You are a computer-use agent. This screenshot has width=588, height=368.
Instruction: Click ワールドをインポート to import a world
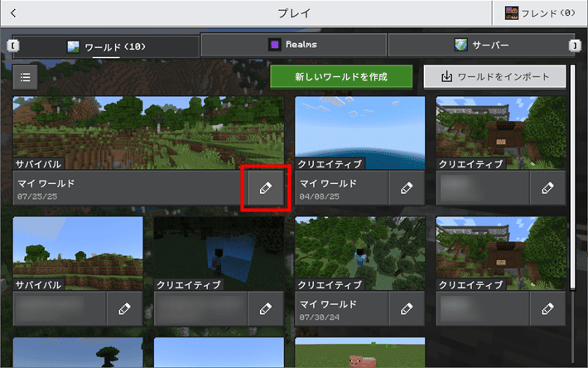494,77
